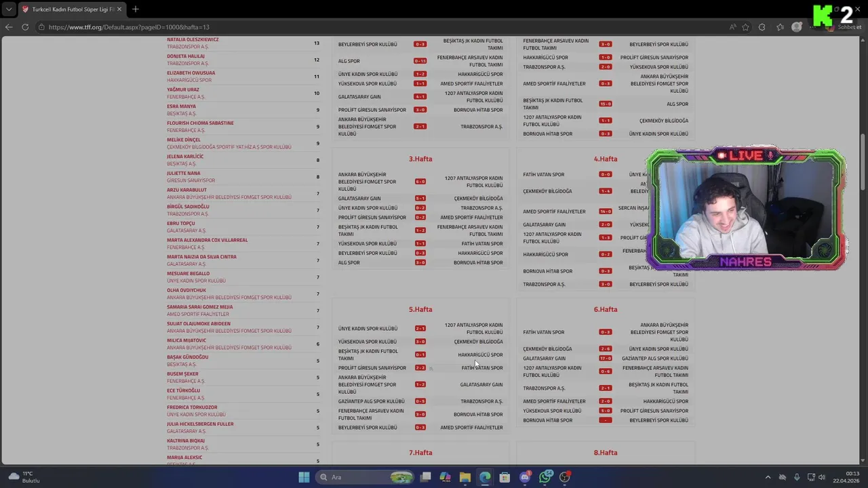Viewport: 868px width, 488px height.
Task: Go back with the browser back arrow
Action: (9, 27)
